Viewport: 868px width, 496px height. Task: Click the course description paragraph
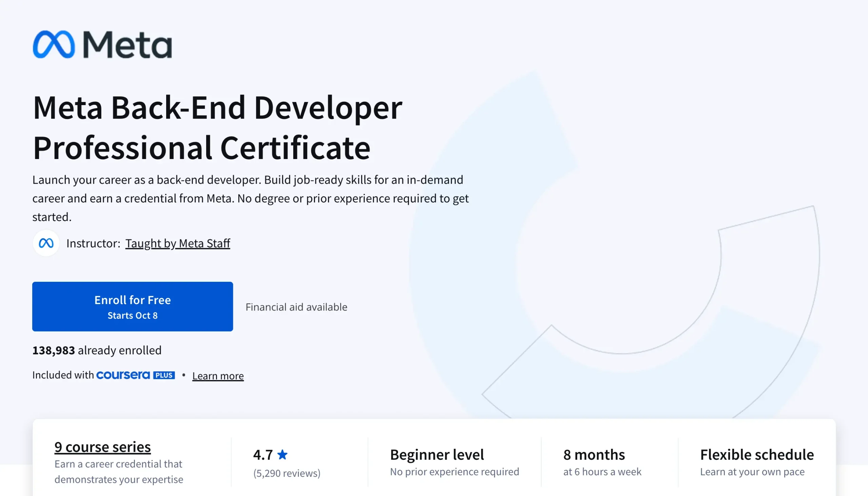250,198
